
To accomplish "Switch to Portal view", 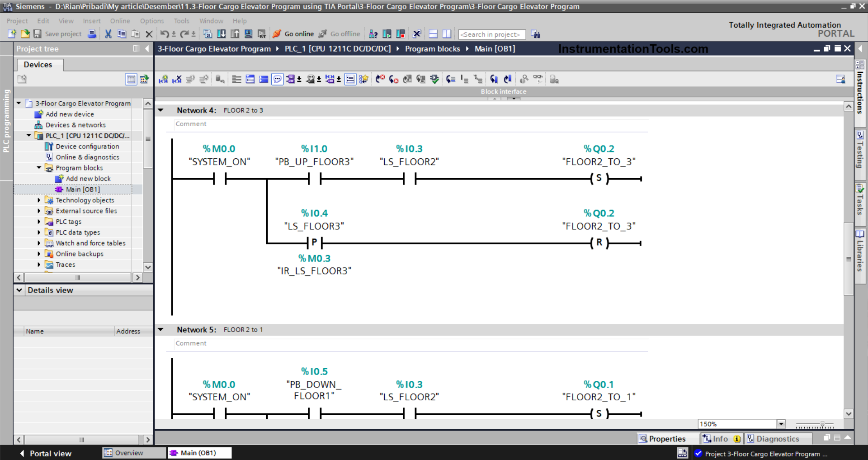I will (46, 453).
